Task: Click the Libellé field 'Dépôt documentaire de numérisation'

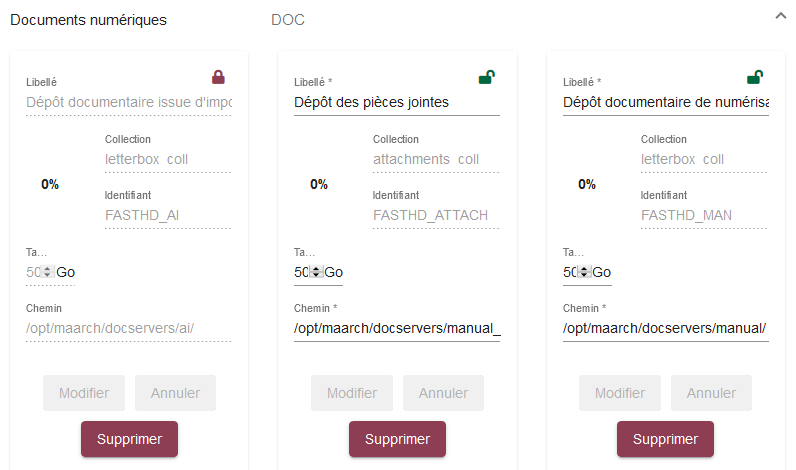Action: click(x=665, y=101)
